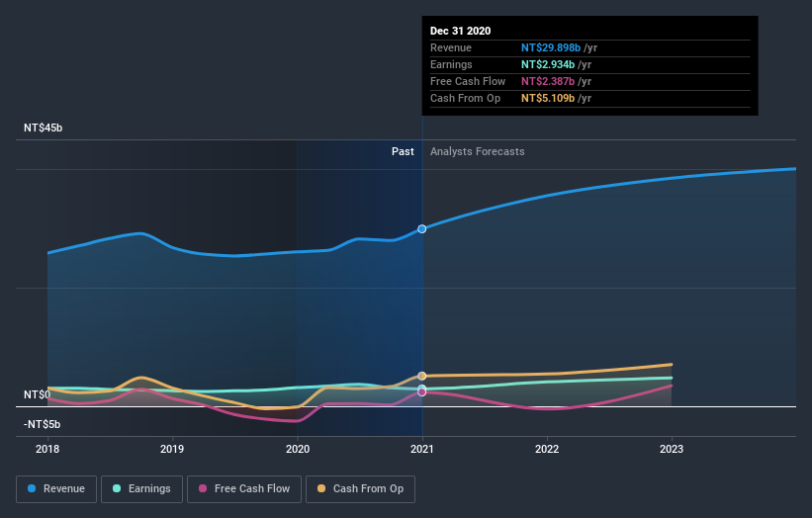Screen dimensions: 812x518
Task: Select the 2019 x-axis label
Action: pyautogui.click(x=172, y=449)
